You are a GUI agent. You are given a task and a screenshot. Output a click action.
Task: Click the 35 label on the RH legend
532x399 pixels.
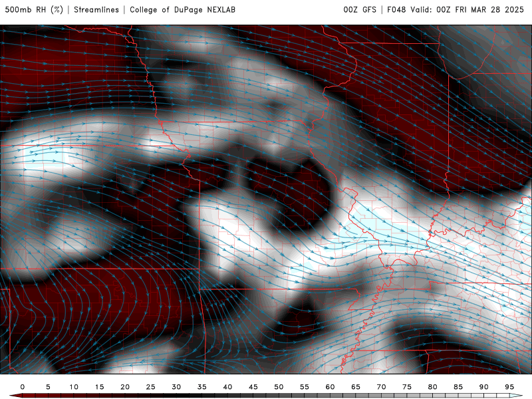coord(202,387)
